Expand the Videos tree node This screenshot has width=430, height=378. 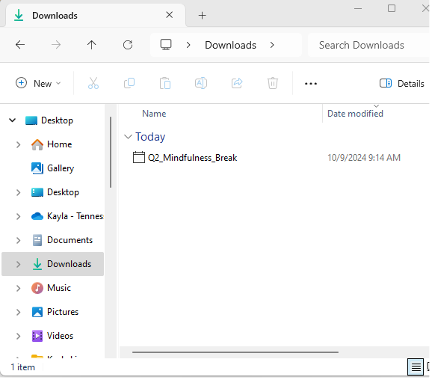coord(18,336)
